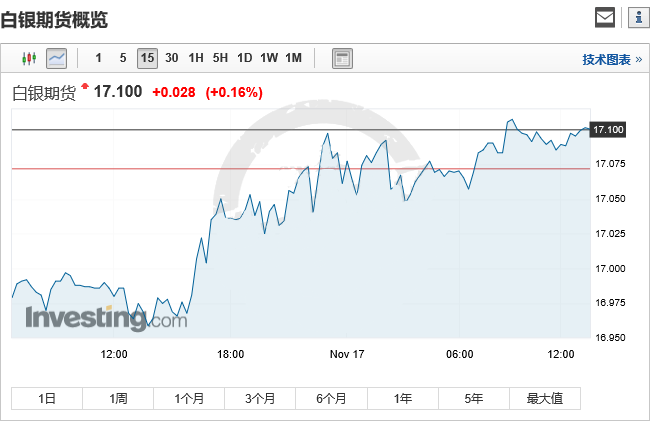The image size is (651, 421).
Task: Open the info icon at top right
Action: [x=636, y=17]
